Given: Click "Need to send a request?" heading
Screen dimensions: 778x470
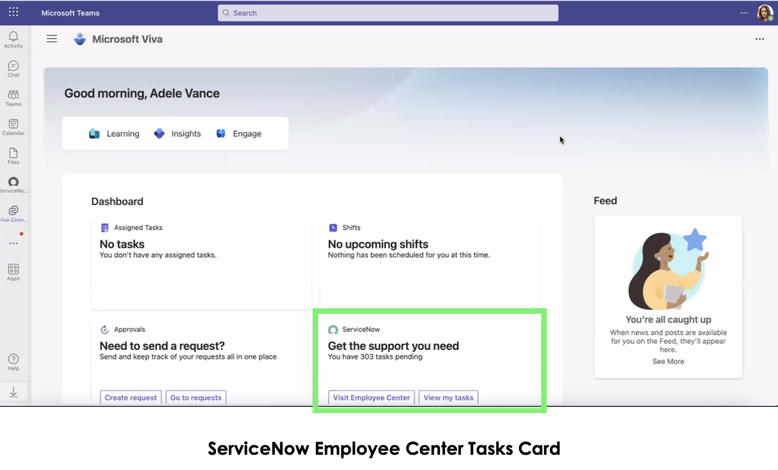Looking at the screenshot, I should tap(162, 346).
